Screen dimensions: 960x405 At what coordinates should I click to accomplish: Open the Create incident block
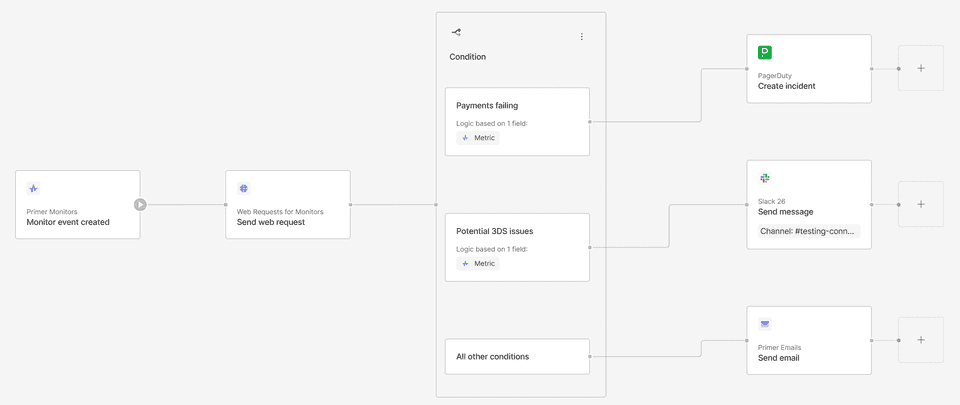click(809, 69)
